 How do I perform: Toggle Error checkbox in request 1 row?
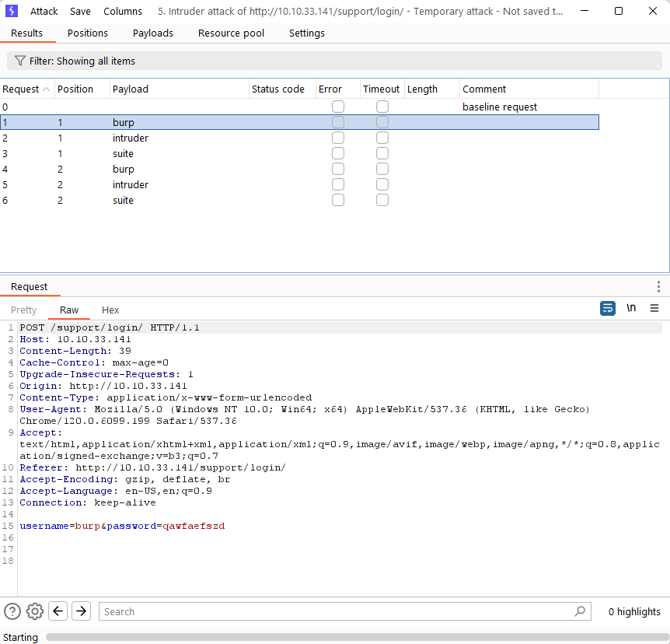click(337, 122)
